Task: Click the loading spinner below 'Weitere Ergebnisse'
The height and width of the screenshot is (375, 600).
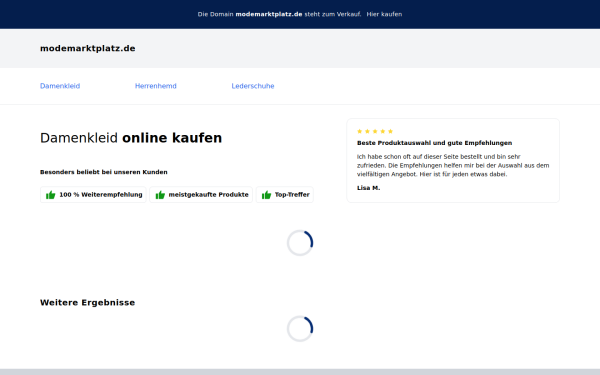Action: click(300, 329)
